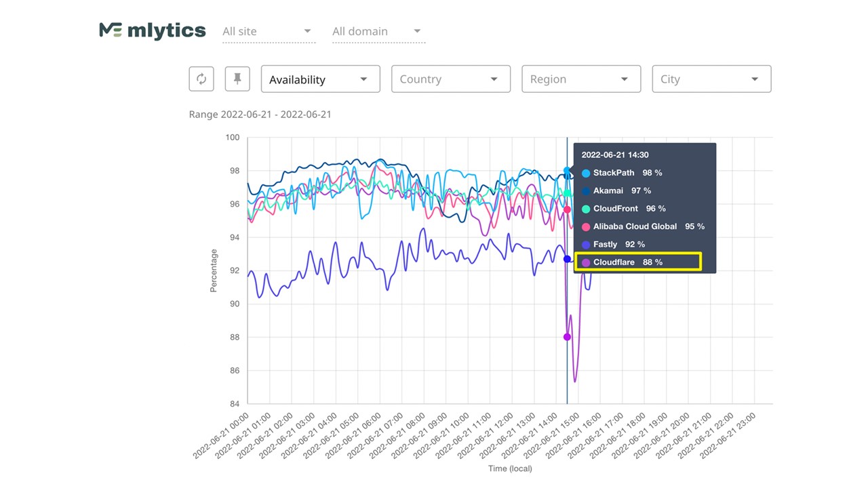The image size is (868, 488).
Task: Click the 84 y-axis label
Action: point(235,404)
